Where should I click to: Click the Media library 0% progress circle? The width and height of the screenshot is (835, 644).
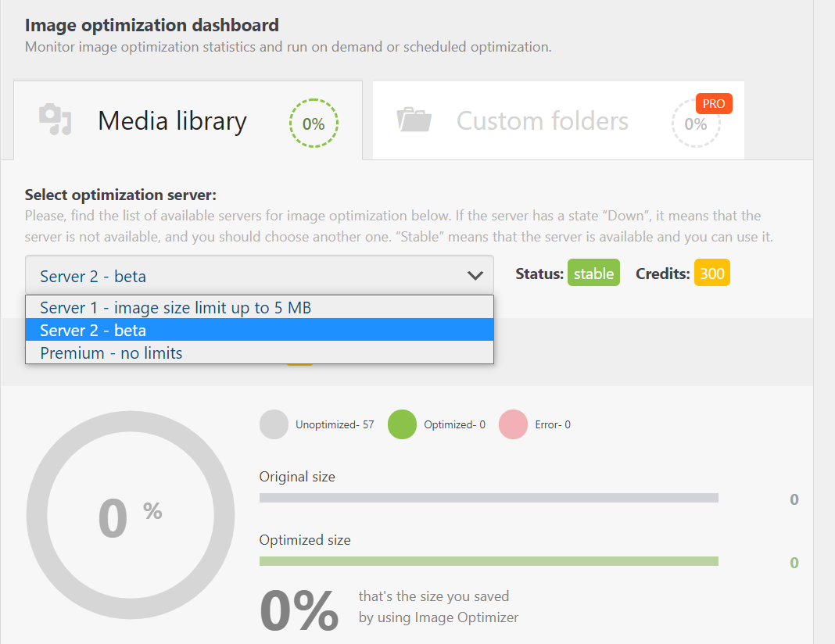(x=314, y=123)
